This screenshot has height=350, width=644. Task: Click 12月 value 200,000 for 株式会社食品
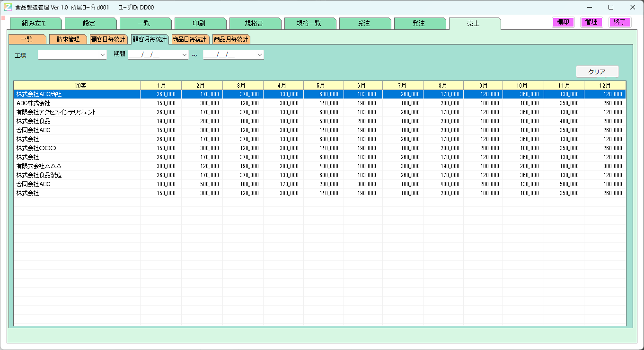click(613, 122)
